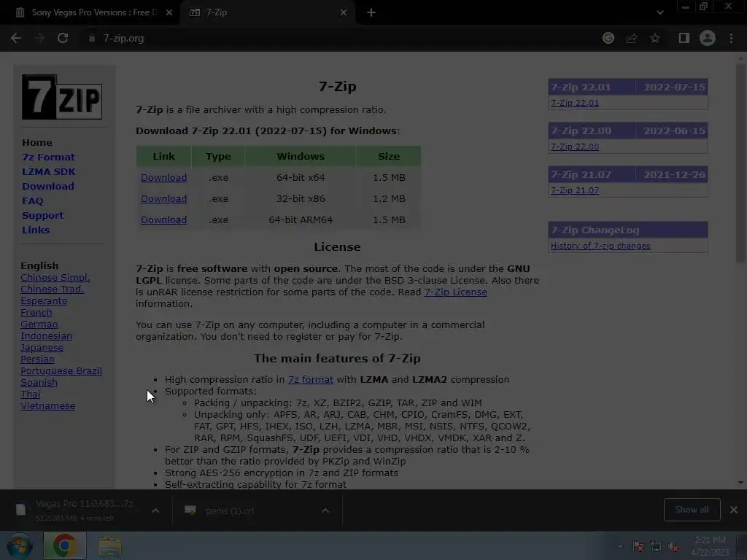This screenshot has width=747, height=560.
Task: Download the 32-bit x86 installer
Action: 163,198
